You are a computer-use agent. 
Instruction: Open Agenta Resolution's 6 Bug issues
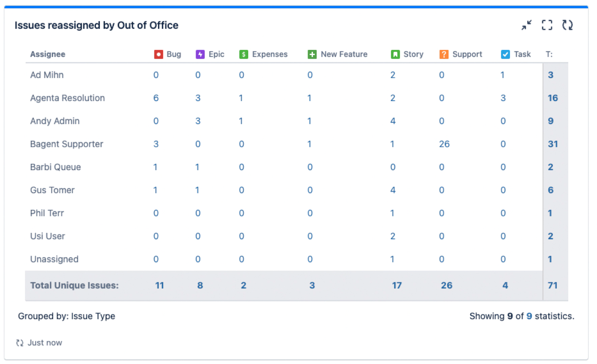point(156,98)
